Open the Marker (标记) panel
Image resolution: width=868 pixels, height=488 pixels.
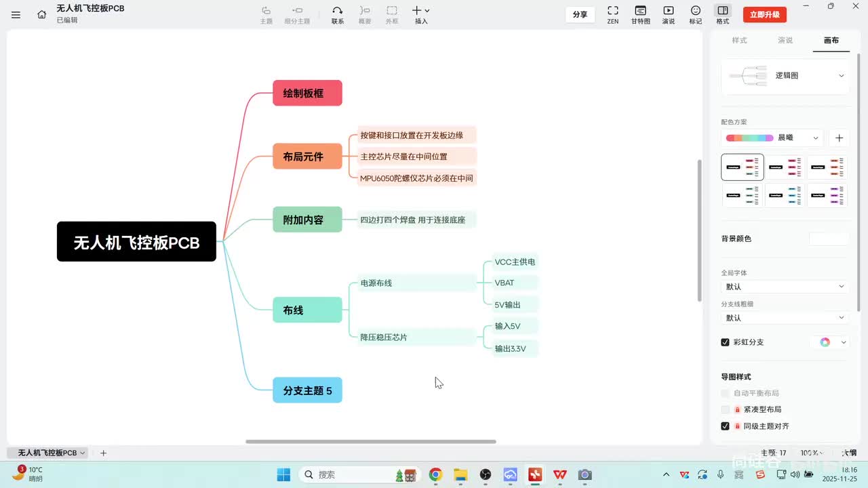click(x=696, y=14)
